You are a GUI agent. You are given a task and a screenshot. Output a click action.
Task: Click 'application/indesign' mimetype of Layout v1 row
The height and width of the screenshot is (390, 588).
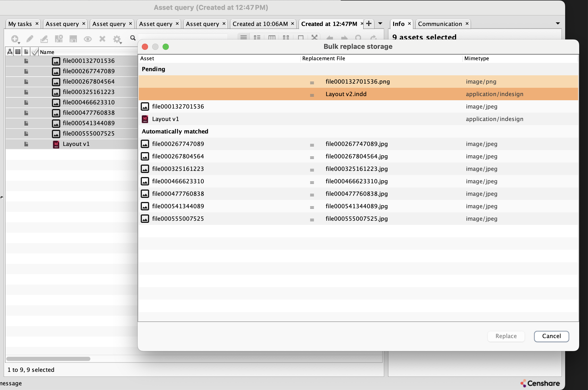click(x=495, y=119)
